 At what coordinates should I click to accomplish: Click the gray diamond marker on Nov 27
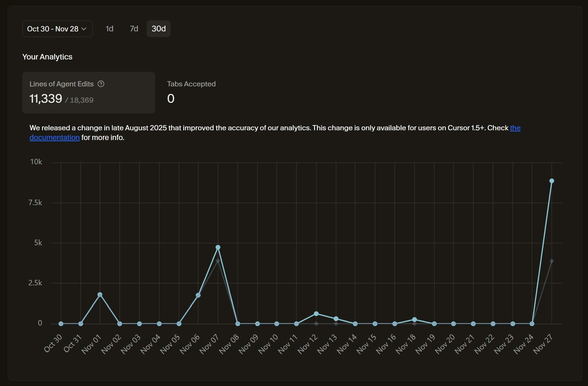pyautogui.click(x=551, y=261)
